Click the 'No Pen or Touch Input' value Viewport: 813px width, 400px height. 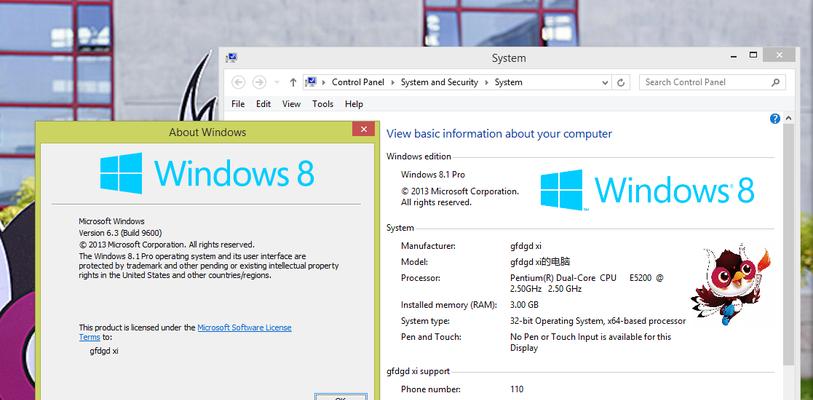tap(591, 342)
